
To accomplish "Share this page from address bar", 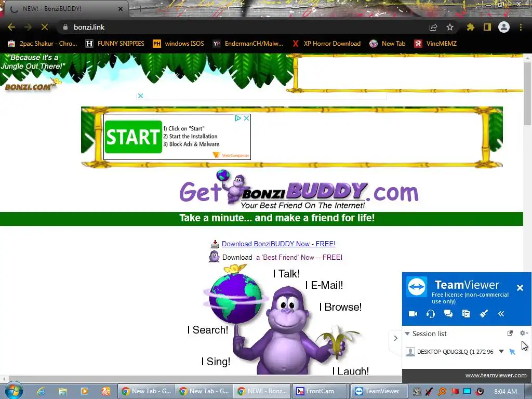I will tap(433, 27).
